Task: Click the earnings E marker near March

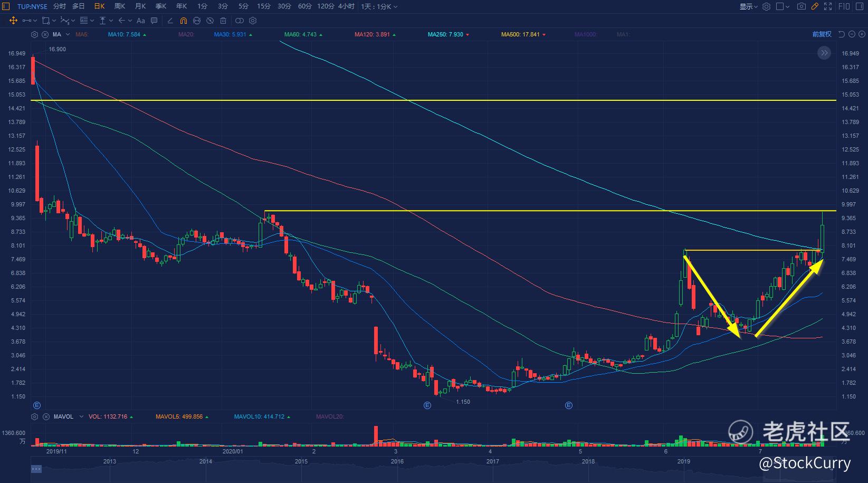Action: [427, 405]
